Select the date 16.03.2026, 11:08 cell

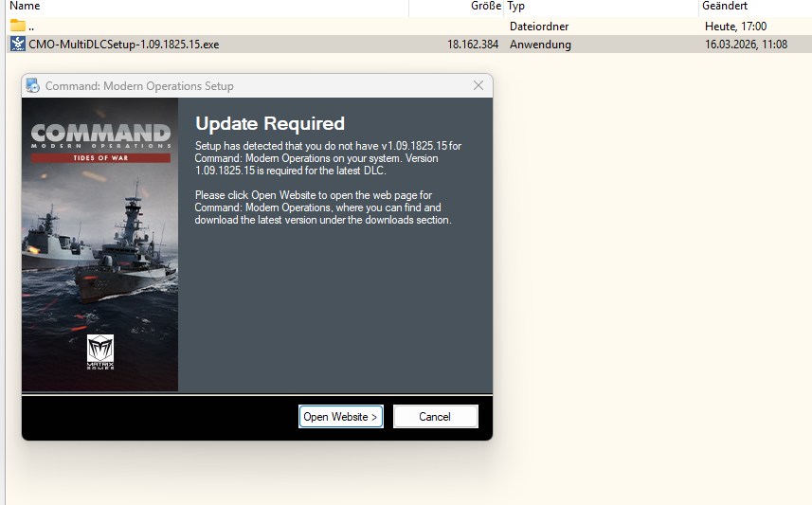tap(746, 45)
